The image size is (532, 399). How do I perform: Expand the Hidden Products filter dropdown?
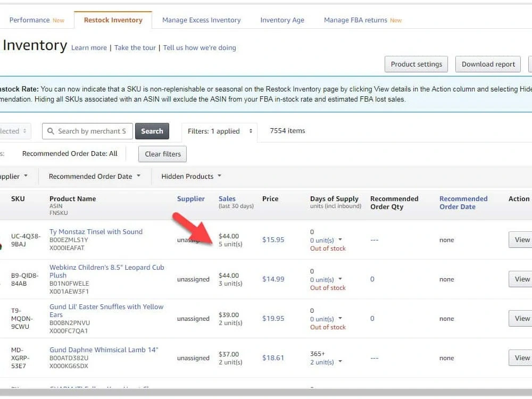coord(191,177)
